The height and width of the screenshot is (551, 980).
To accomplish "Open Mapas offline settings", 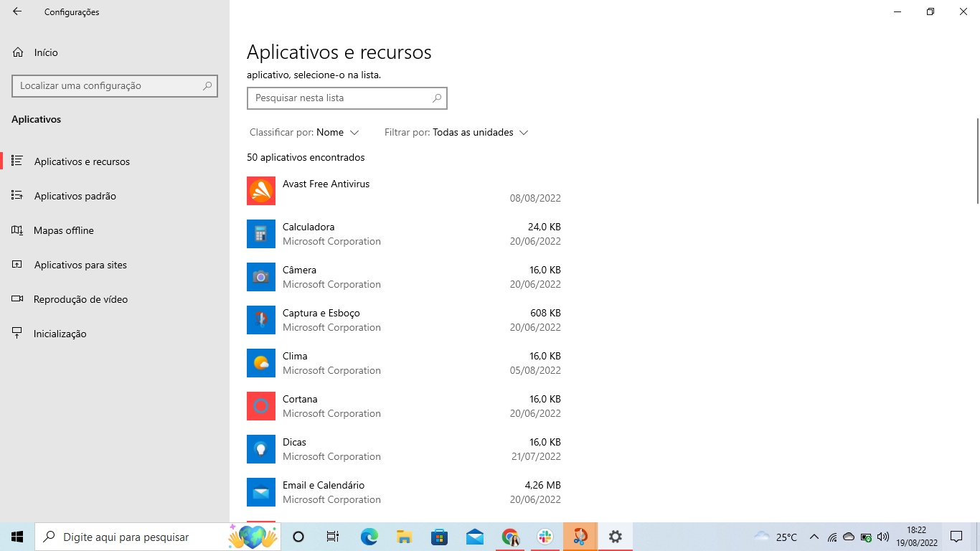I will (x=63, y=230).
